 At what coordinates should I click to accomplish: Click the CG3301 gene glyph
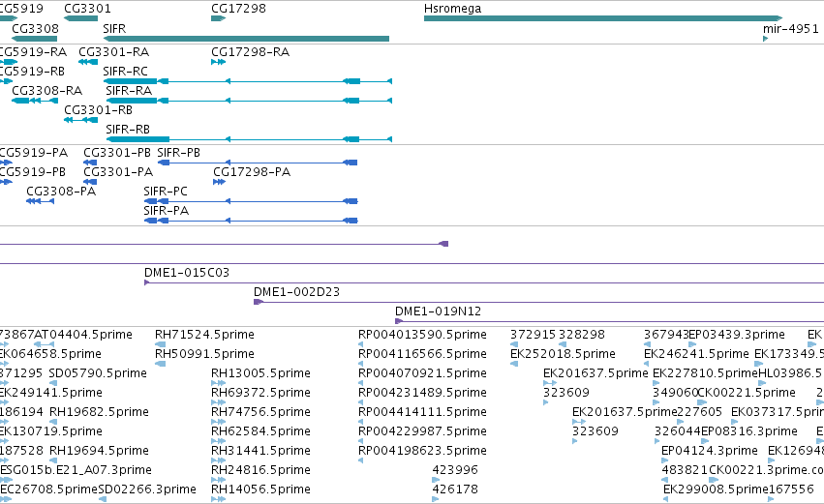click(81, 18)
